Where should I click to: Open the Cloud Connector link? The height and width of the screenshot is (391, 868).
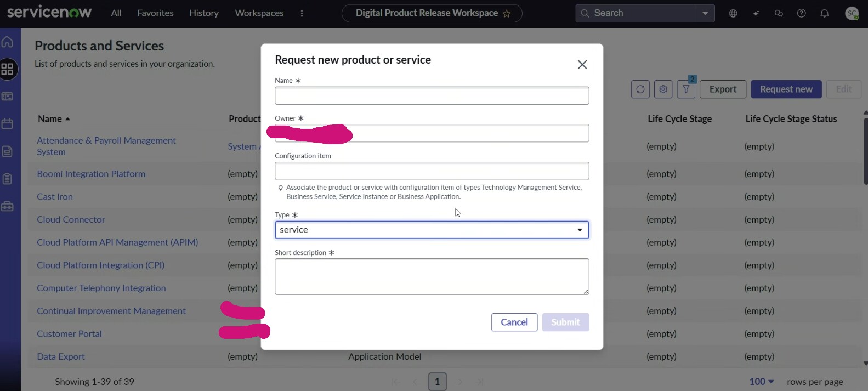[x=71, y=219]
